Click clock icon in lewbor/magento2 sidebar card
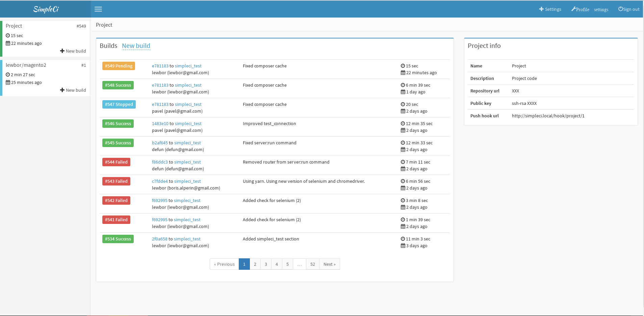644x316 pixels. coord(8,75)
